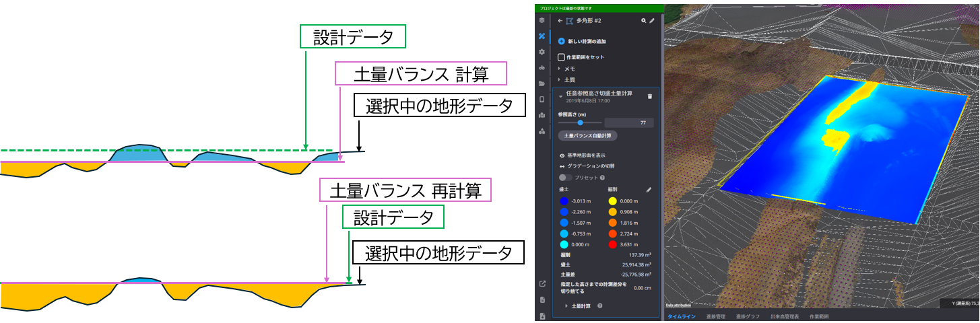Click the external link export sidebar icon
This screenshot has height=323, width=980.
click(x=542, y=283)
